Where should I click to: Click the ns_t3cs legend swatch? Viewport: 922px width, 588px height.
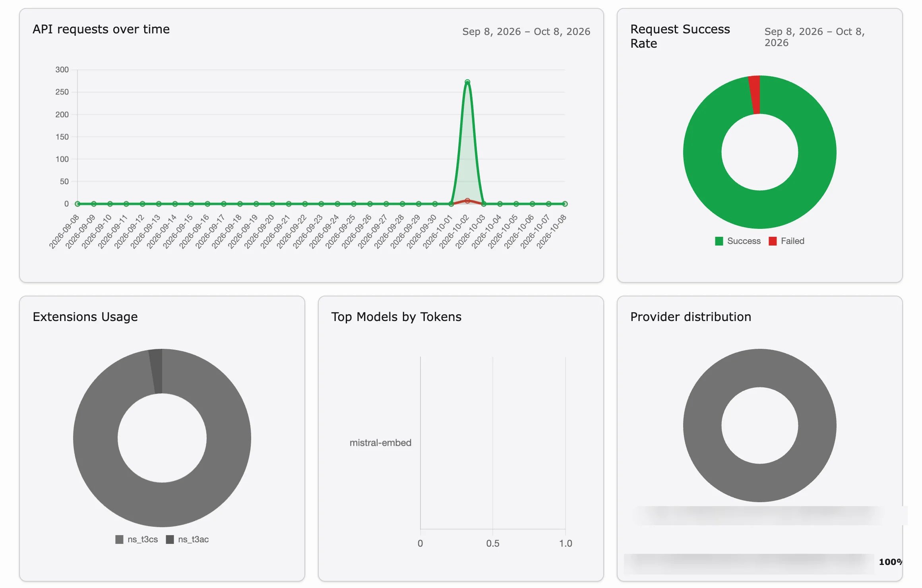(x=119, y=540)
